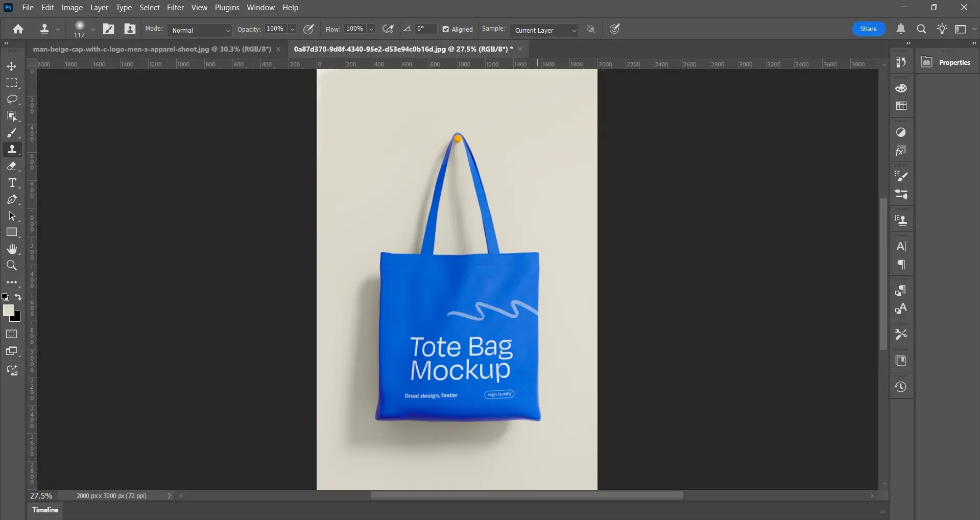Open the History panel
This screenshot has height=520, width=980.
tap(901, 387)
